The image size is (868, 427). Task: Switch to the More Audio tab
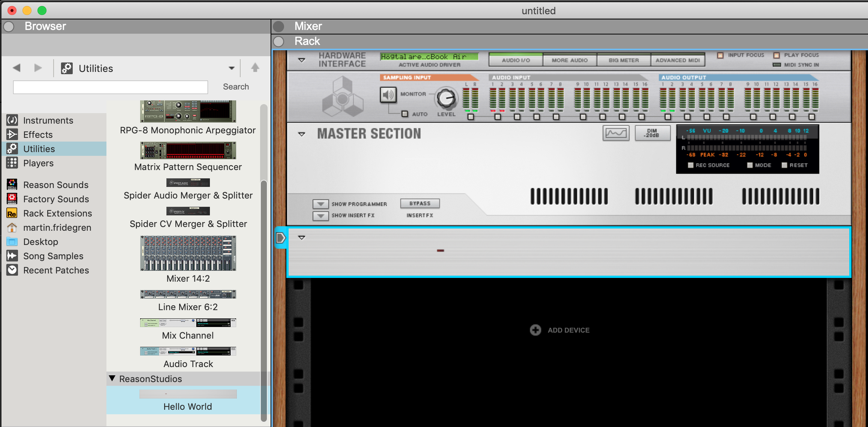[x=570, y=60]
